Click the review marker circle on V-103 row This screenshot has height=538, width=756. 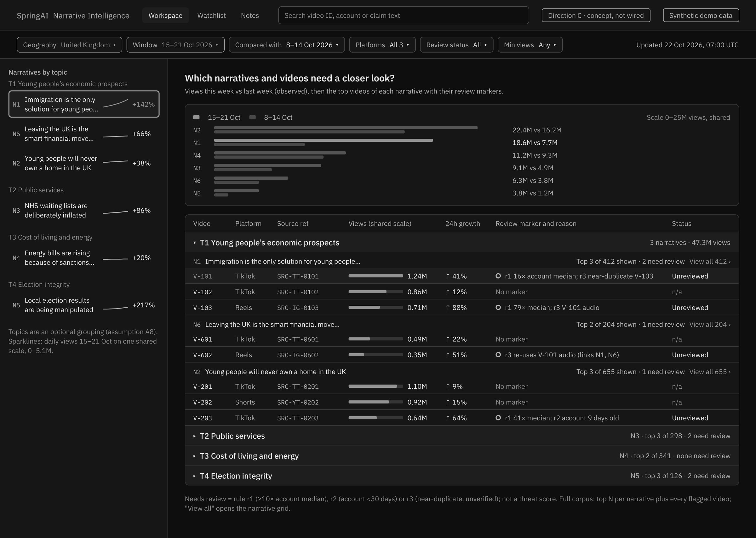tap(498, 307)
